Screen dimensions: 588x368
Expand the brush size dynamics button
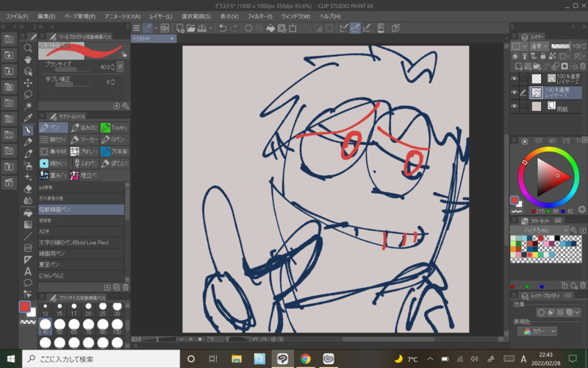[120, 67]
